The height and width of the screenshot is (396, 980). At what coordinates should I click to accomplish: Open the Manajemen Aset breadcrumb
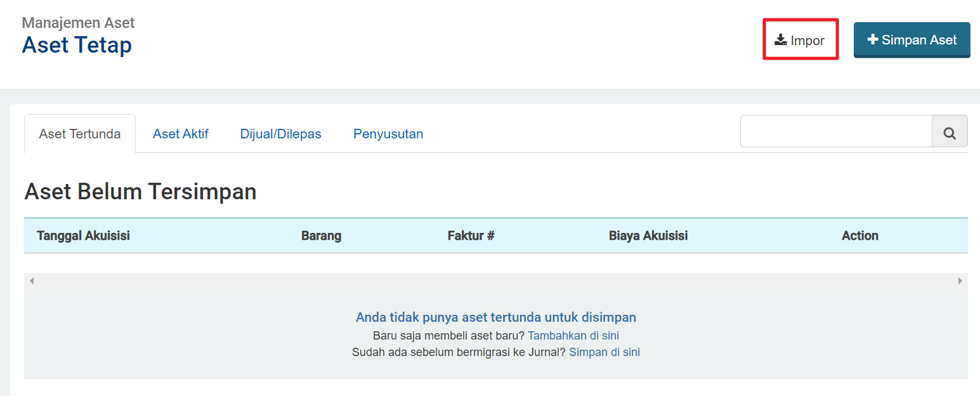(x=77, y=22)
